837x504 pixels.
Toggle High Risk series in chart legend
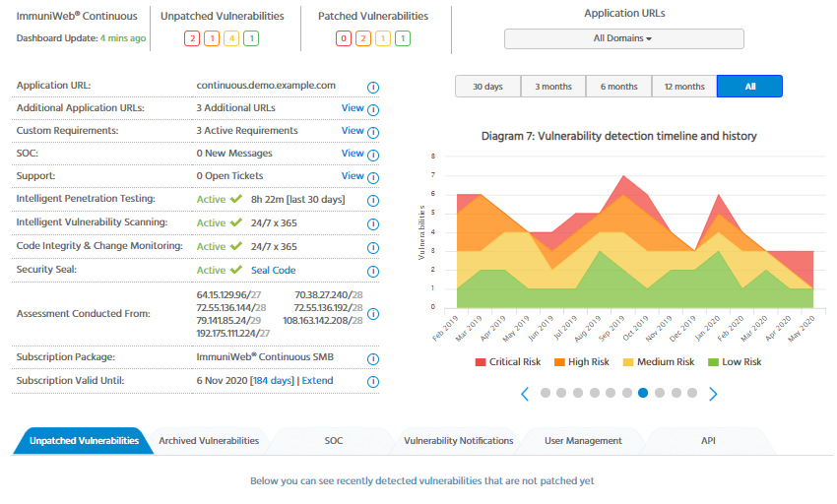click(x=582, y=362)
